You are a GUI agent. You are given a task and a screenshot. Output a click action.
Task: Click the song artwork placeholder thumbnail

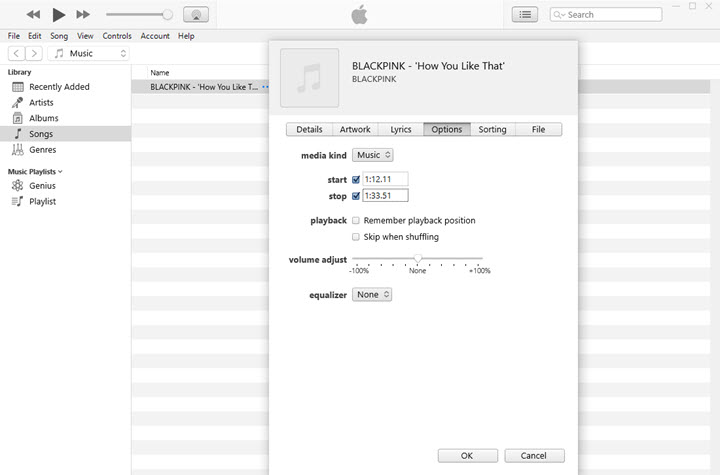[309, 78]
